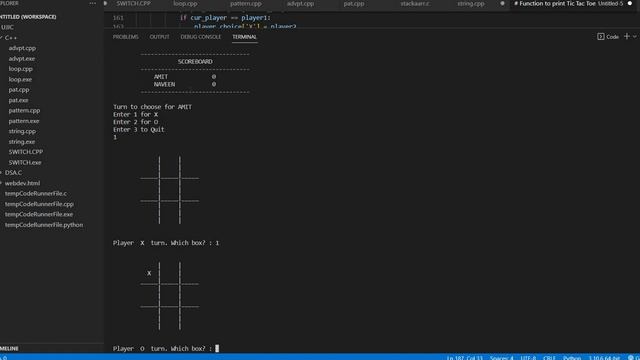The image size is (640, 360).
Task: Change indentation via Spaces: 4 status item
Action: point(502,358)
